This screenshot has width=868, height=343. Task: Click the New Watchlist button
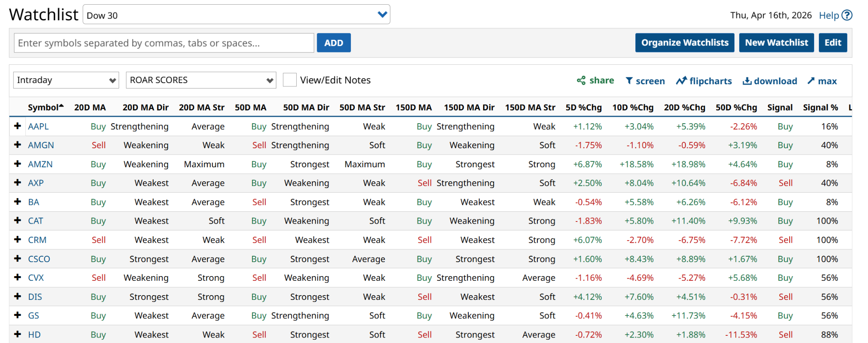(776, 43)
